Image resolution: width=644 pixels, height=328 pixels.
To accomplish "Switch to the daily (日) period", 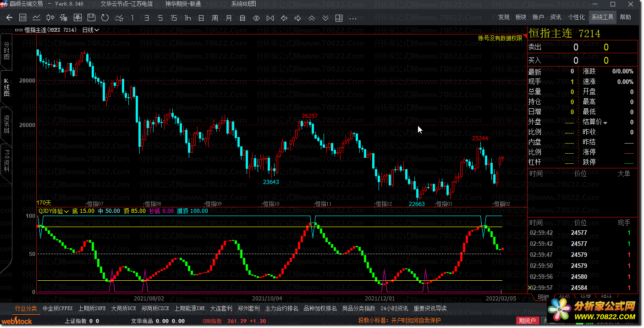I will [x=201, y=18].
